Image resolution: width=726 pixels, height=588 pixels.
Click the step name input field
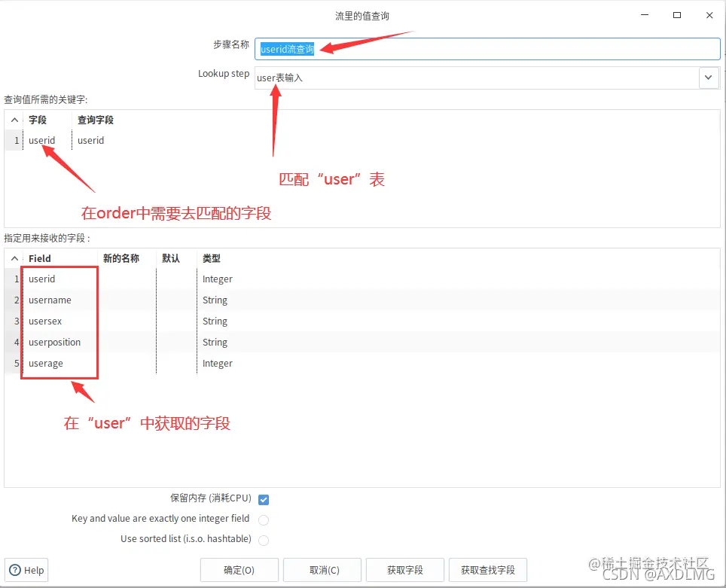pos(487,49)
